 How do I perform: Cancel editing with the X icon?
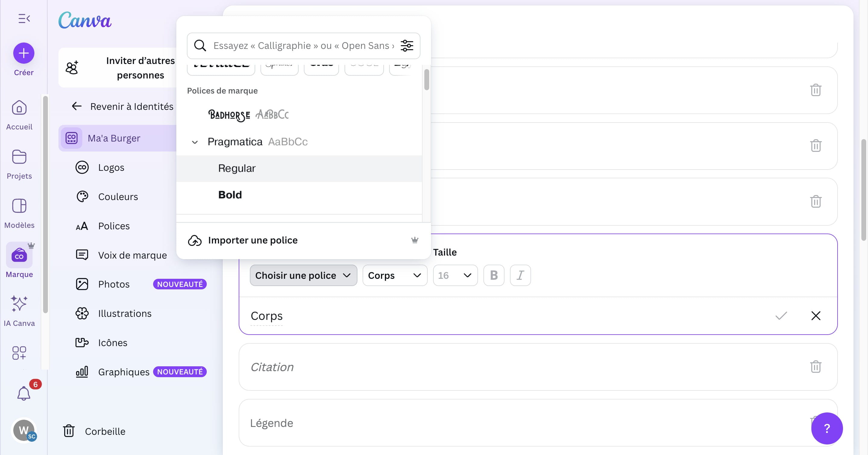[x=816, y=316]
